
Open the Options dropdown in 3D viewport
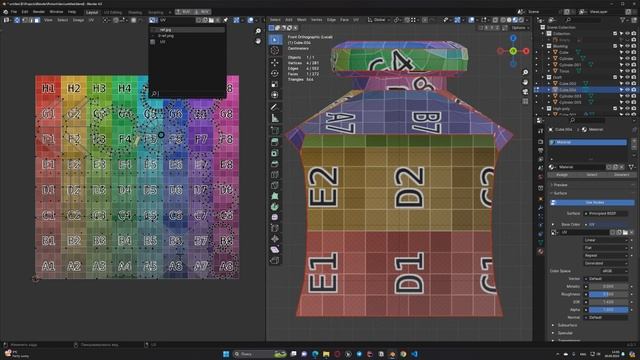point(520,28)
